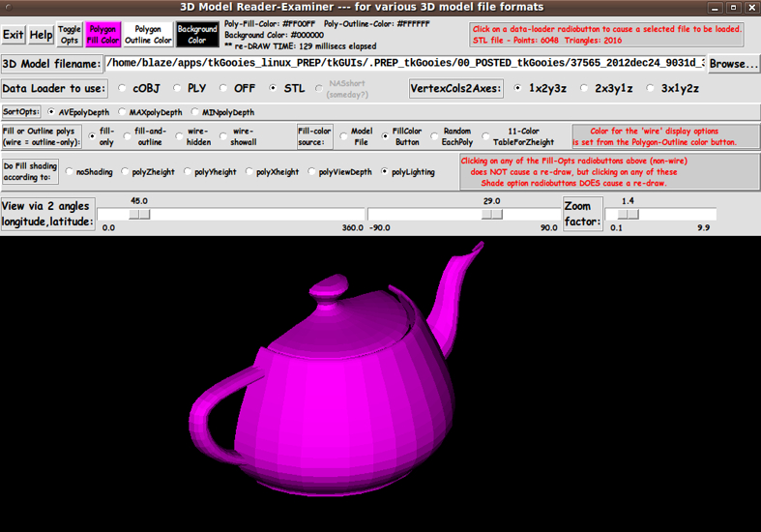Click the Exit button

point(13,35)
